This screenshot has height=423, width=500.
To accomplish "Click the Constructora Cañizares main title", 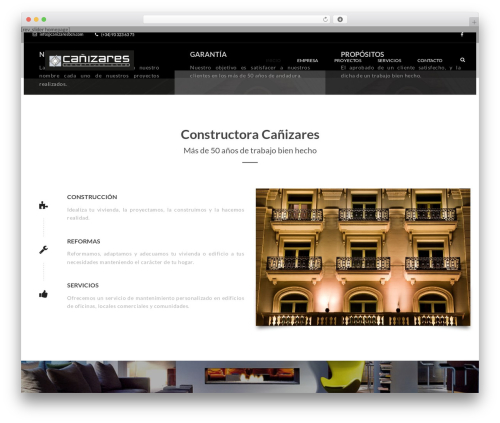I will (x=250, y=135).
